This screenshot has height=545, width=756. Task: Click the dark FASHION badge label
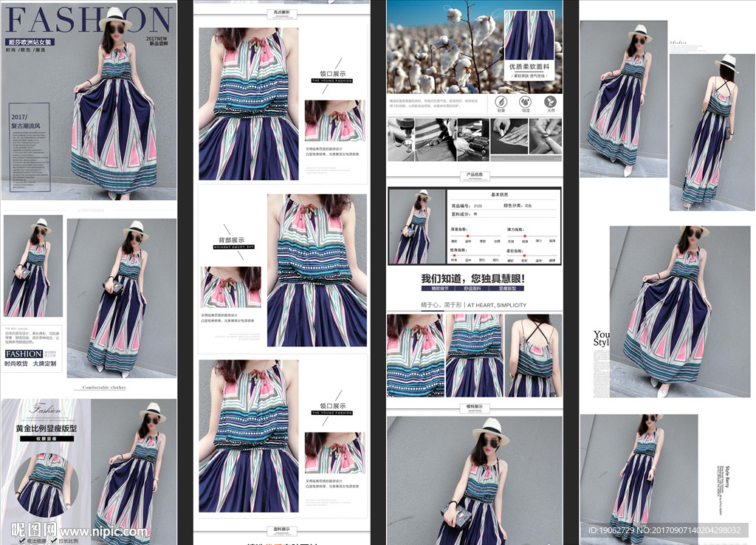(23, 354)
